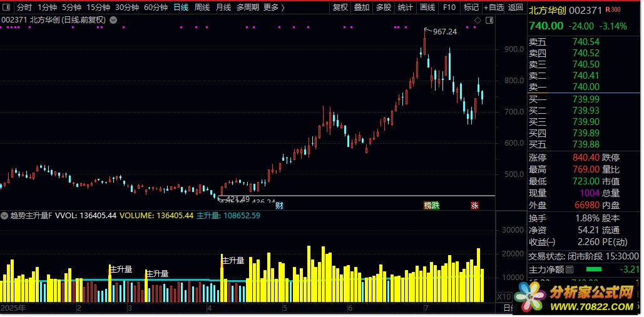This screenshot has height=317, width=644.
Task: Click the 收益(一) 2.260 value
Action: pos(588,243)
